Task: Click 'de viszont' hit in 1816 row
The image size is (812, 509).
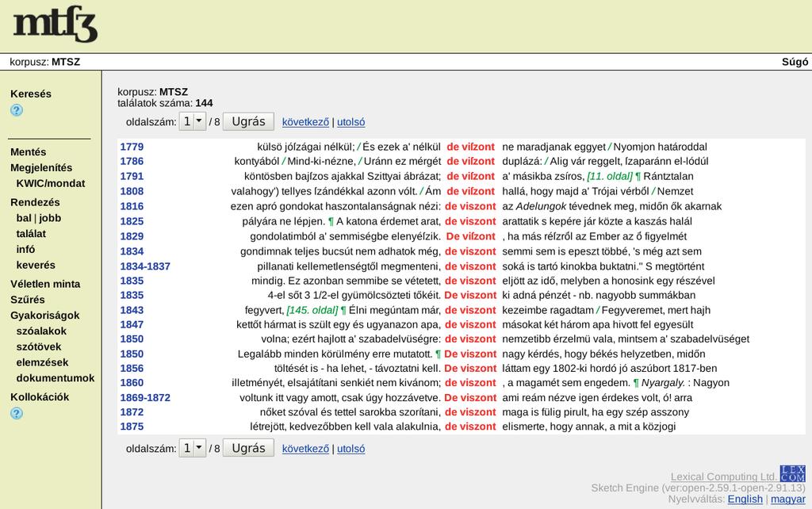Action: click(x=470, y=207)
